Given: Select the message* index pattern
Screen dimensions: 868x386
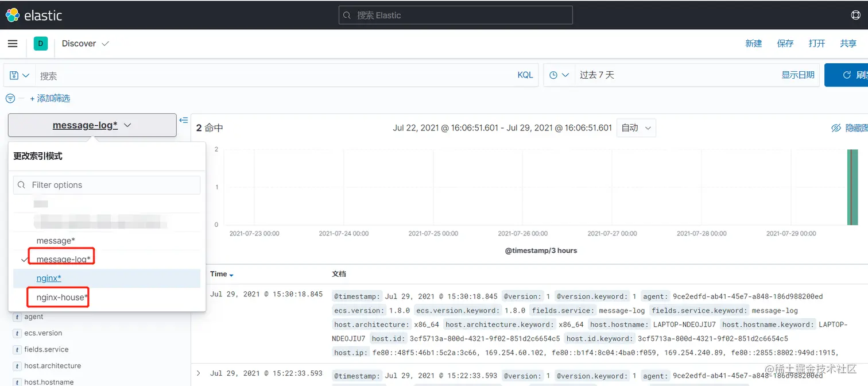Looking at the screenshot, I should (x=107, y=240).
